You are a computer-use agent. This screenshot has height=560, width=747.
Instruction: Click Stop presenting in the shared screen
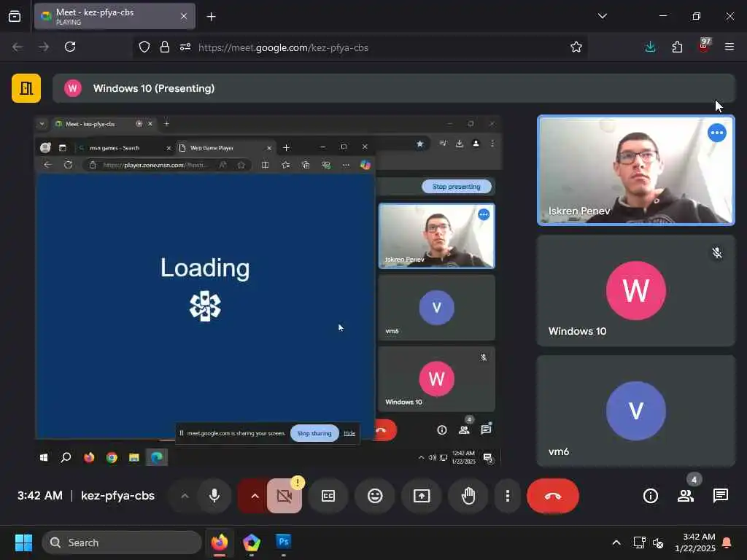coord(457,187)
